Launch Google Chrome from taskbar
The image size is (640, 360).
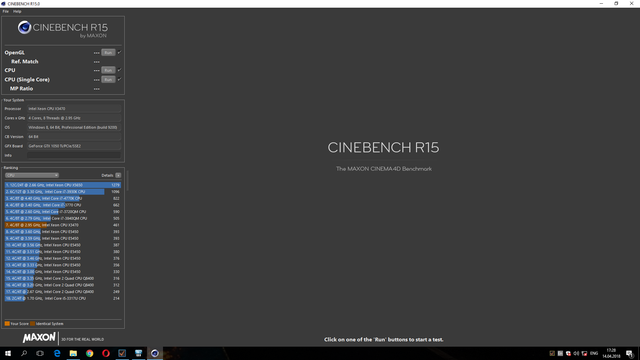89,353
